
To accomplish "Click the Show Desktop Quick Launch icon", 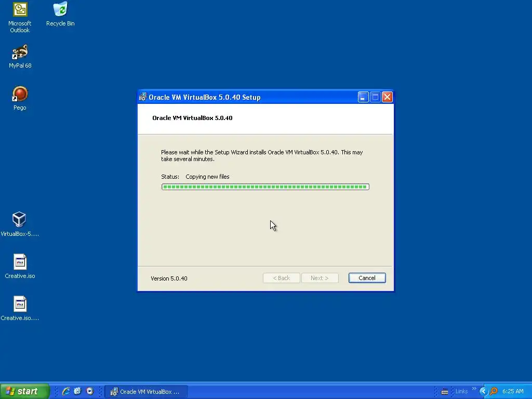I will click(x=78, y=391).
